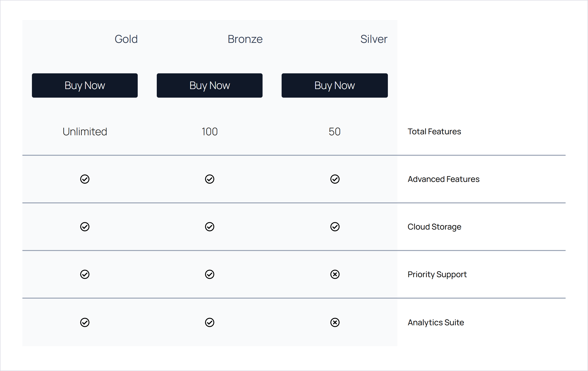This screenshot has width=588, height=371.
Task: Click the Unlimited value in Total Features row
Action: (x=85, y=131)
